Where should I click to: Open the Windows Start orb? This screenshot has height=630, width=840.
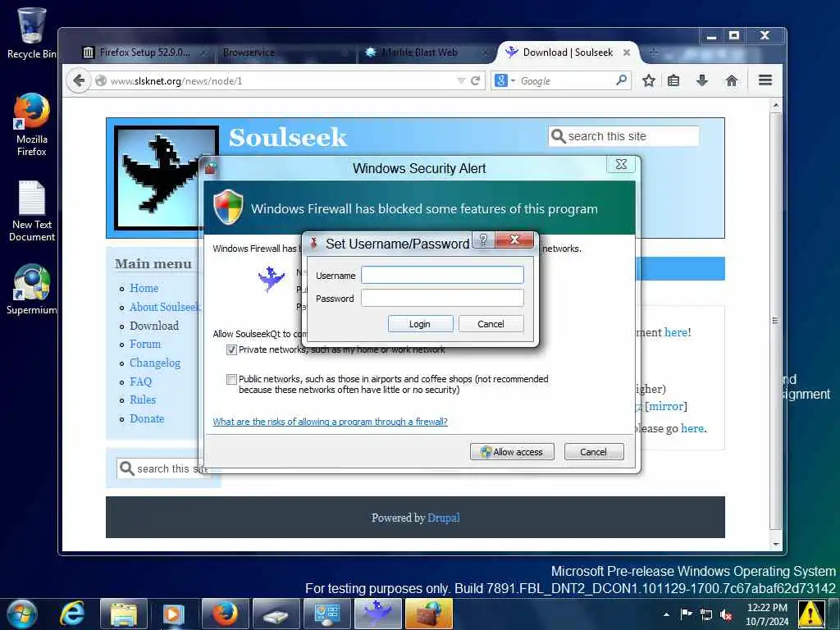click(x=22, y=614)
